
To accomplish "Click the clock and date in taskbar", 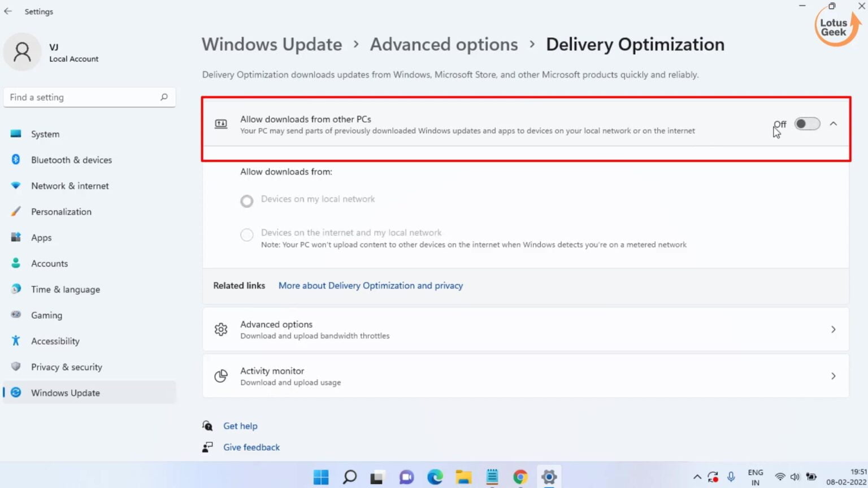I will 846,477.
